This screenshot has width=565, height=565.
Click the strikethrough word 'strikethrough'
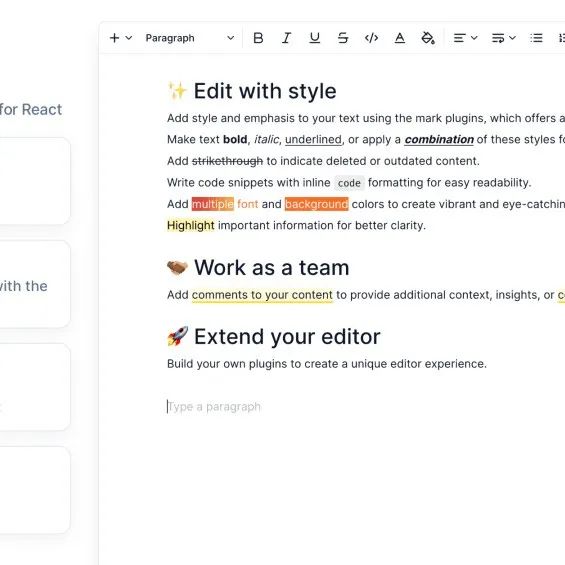coord(227,161)
